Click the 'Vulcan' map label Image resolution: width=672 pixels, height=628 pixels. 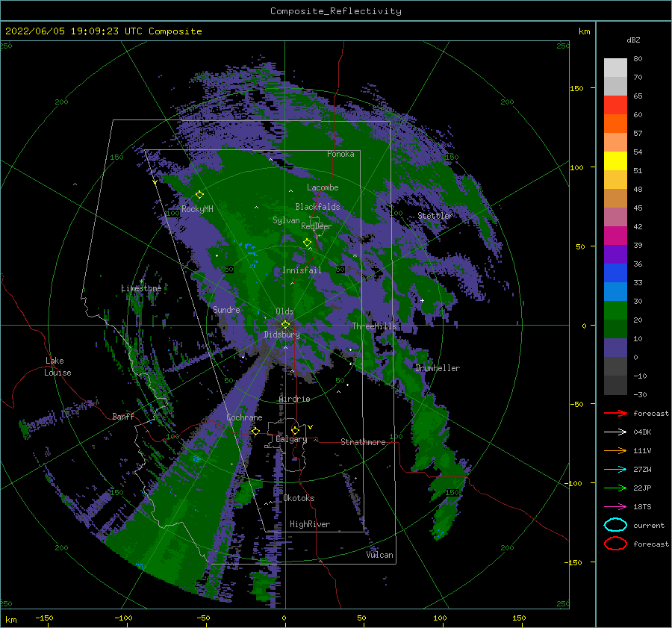point(379,555)
